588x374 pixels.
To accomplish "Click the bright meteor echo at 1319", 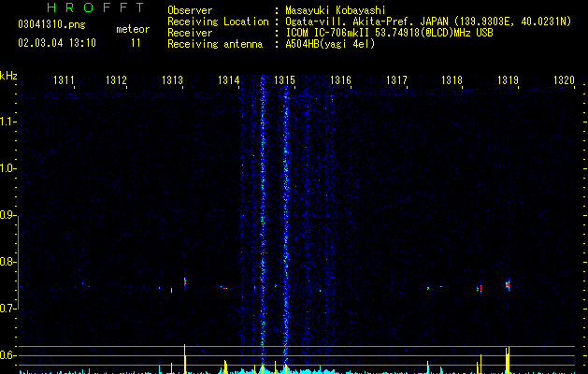I will (x=508, y=285).
